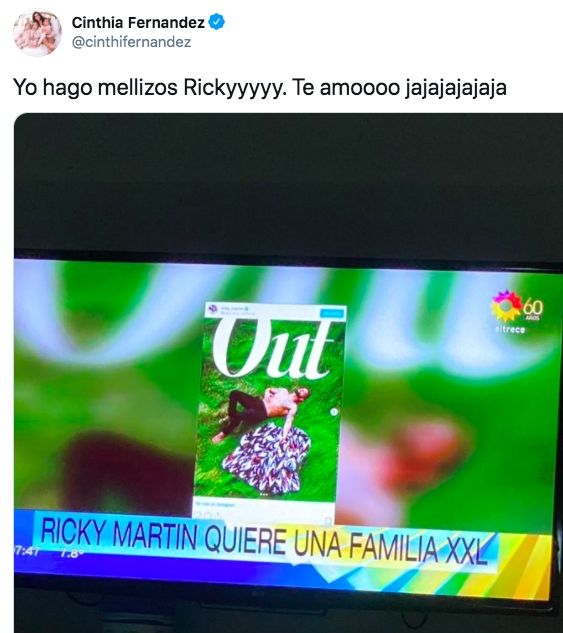The width and height of the screenshot is (563, 633).
Task: Click the like and comment icons row
Action: [209, 515]
